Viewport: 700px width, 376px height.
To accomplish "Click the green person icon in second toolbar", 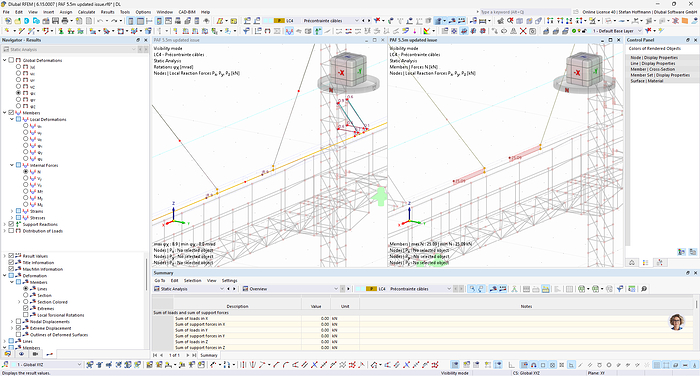I will [61, 31].
